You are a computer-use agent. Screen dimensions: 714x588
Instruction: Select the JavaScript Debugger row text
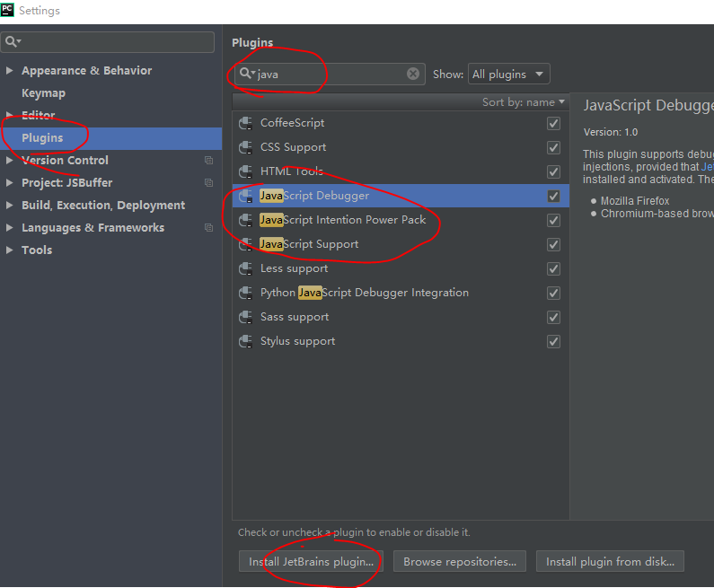coord(314,196)
